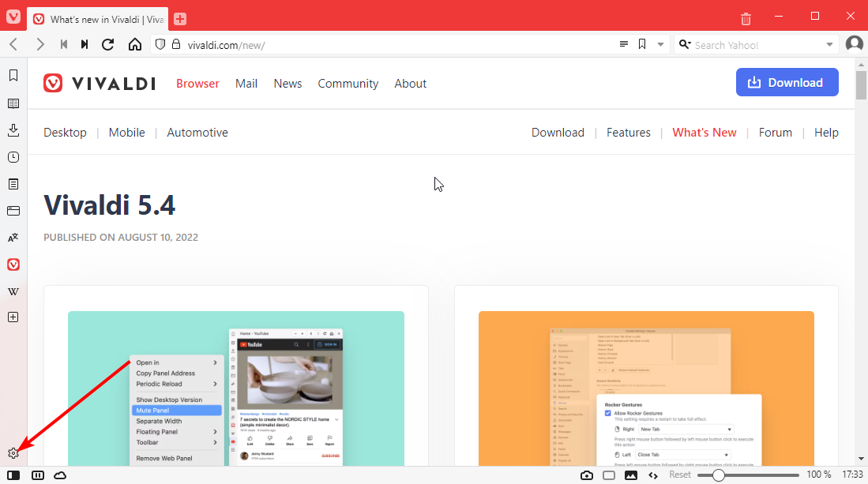Viewport: 868px width, 484px height.
Task: Go to the Desktop section link
Action: (x=66, y=133)
